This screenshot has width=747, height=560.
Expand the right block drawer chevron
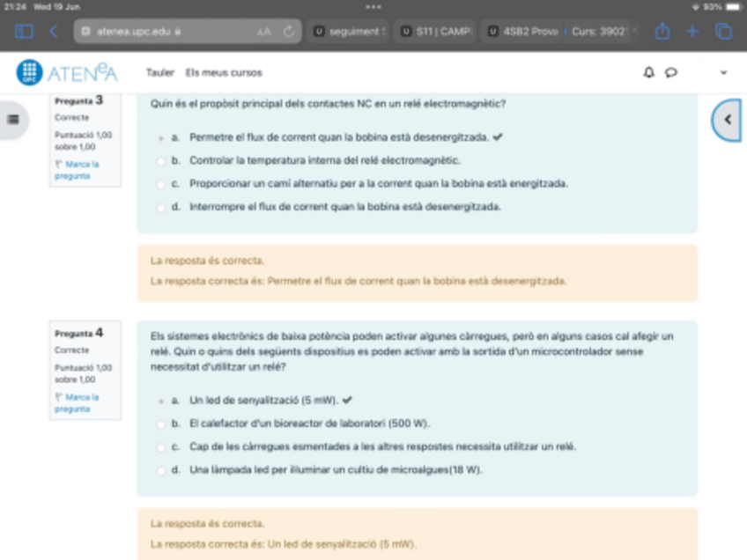pos(727,120)
